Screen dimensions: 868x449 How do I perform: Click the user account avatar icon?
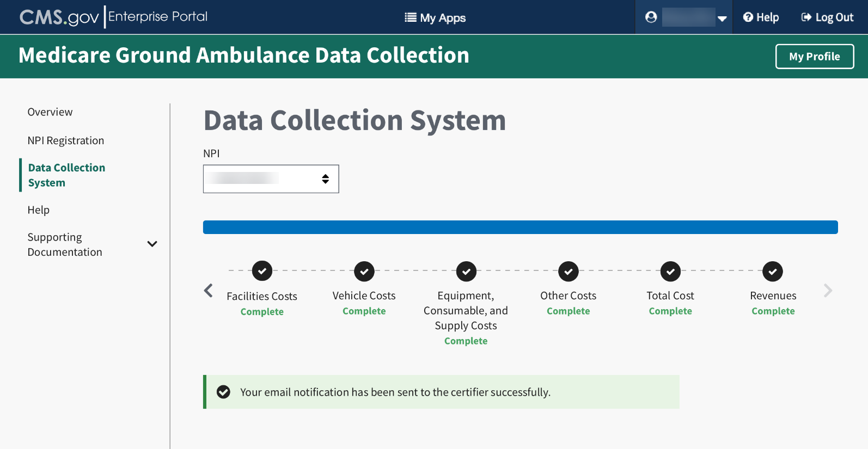point(651,17)
